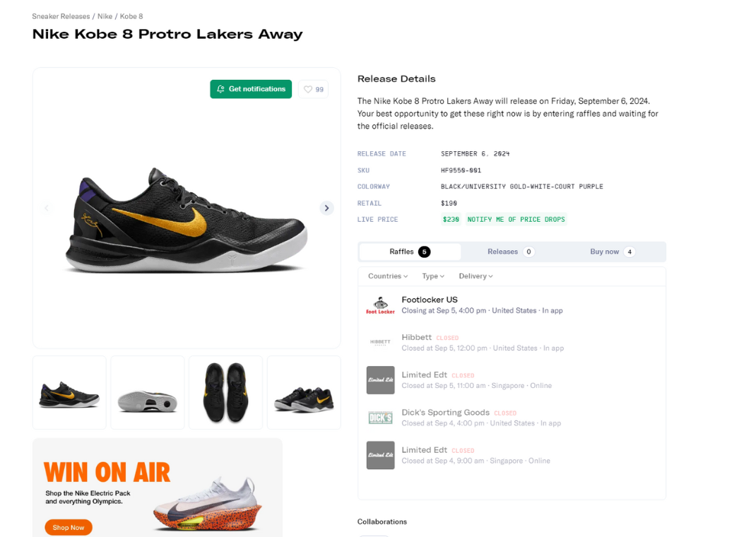756x537 pixels.
Task: Switch to the Releases tab
Action: point(510,252)
